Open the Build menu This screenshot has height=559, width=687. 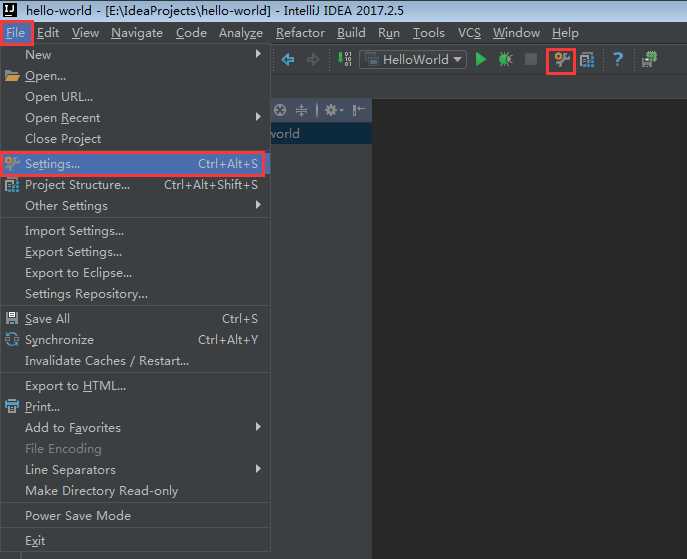point(351,33)
